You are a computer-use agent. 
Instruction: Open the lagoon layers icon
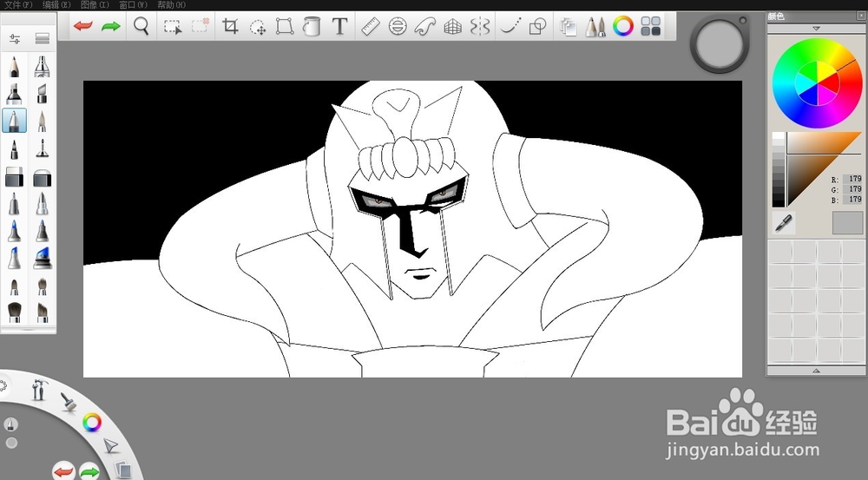123,470
